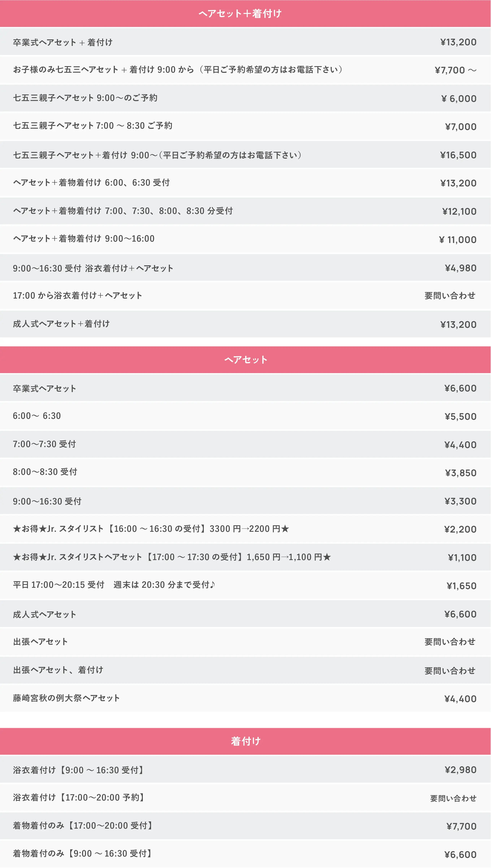The width and height of the screenshot is (491, 868).
Task: Select 着物着付のみ【17:00〜20:00 受付】 row
Action: coord(83,826)
